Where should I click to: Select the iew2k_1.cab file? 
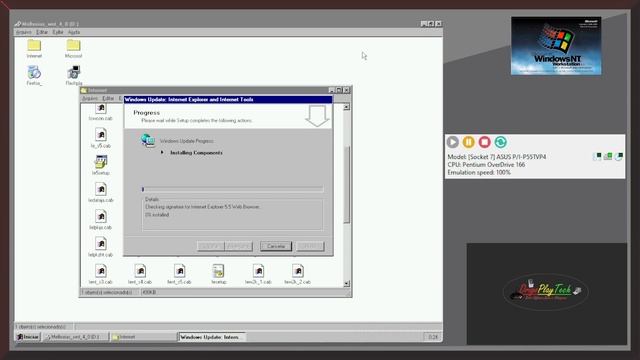click(x=258, y=274)
